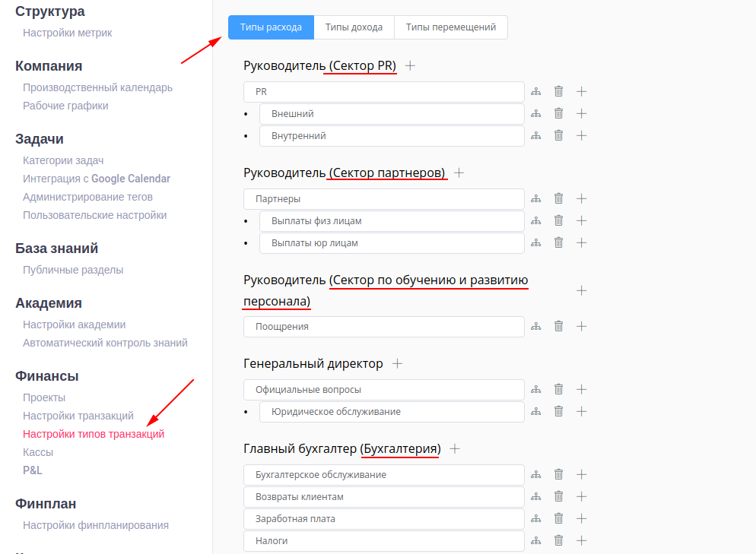Delete the Внешний expense type via trash icon

(558, 113)
